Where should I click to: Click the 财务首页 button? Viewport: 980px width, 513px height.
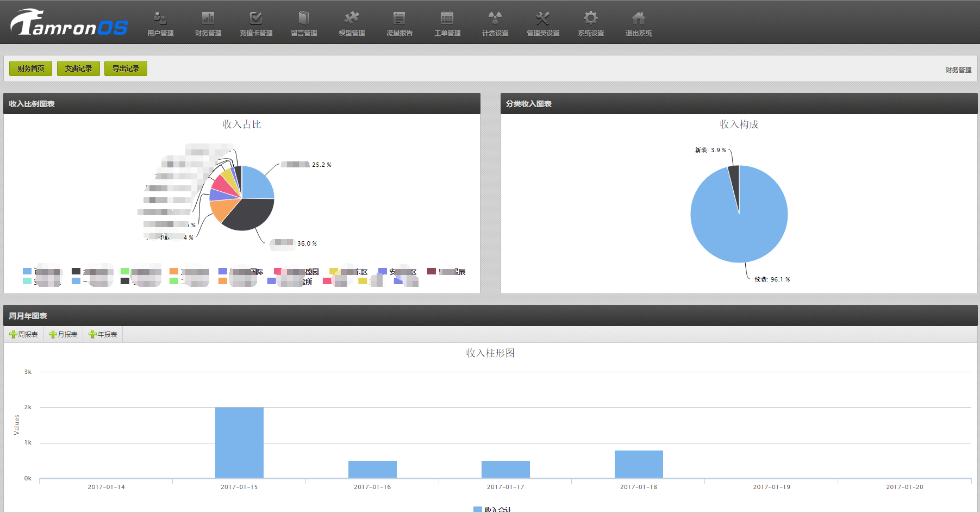[x=31, y=68]
